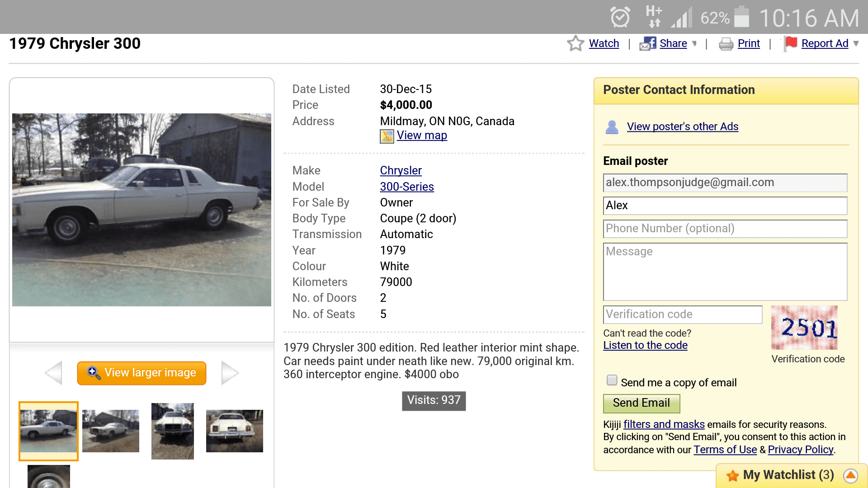
Task: Click the printer icon
Action: coord(726,44)
